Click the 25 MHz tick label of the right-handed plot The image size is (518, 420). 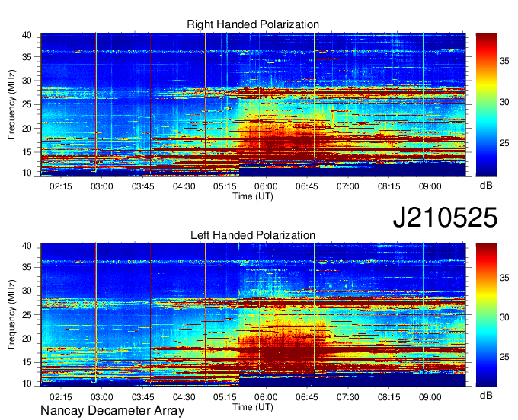(x=27, y=104)
